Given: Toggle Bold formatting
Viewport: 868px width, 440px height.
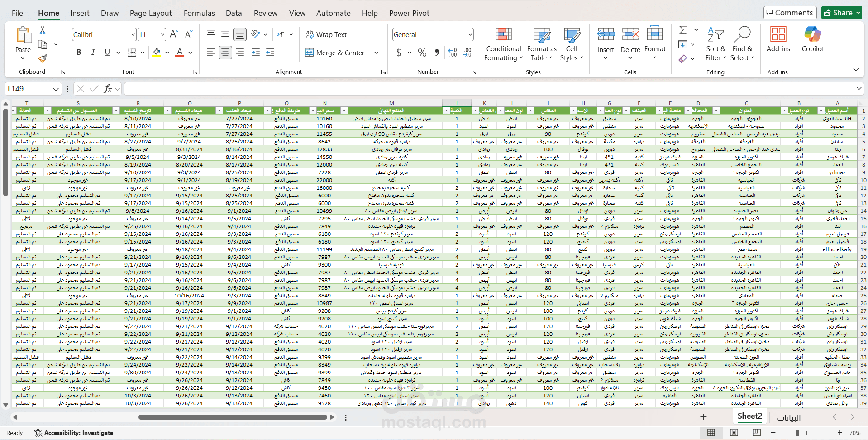Looking at the screenshot, I should coord(79,53).
